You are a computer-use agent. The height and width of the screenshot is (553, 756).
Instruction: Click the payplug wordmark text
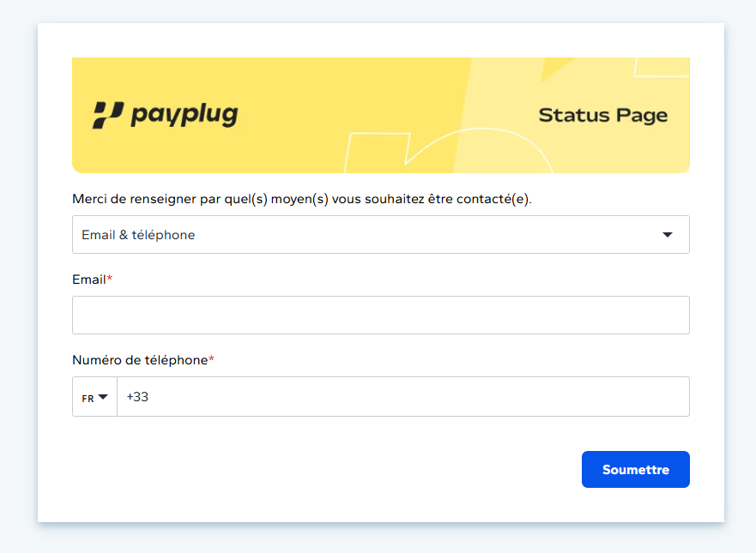coord(184,115)
